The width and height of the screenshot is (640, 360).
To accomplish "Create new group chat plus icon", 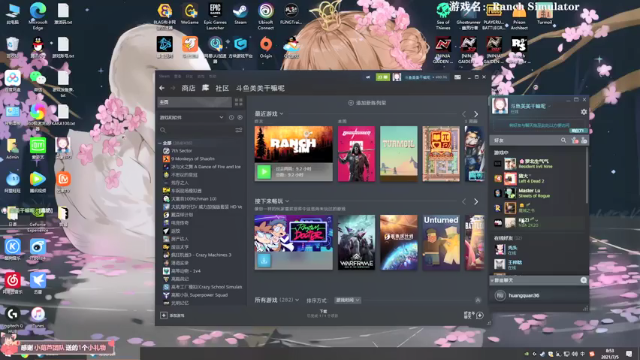I will pos(583,280).
